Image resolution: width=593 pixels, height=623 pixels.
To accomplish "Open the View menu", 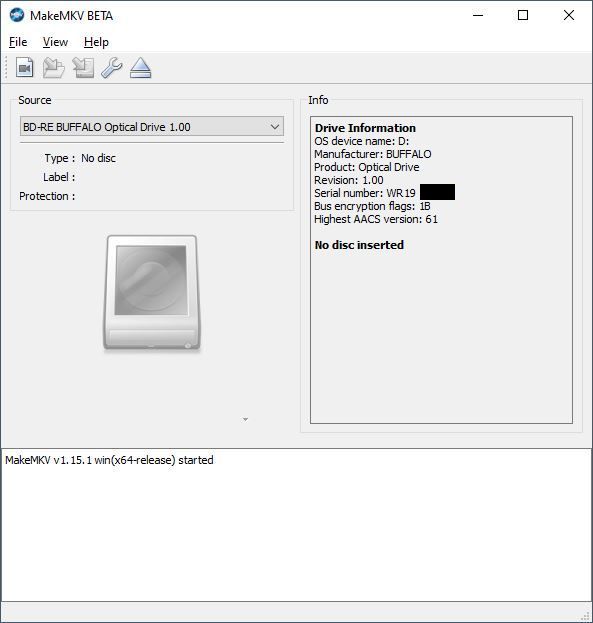I will [55, 42].
